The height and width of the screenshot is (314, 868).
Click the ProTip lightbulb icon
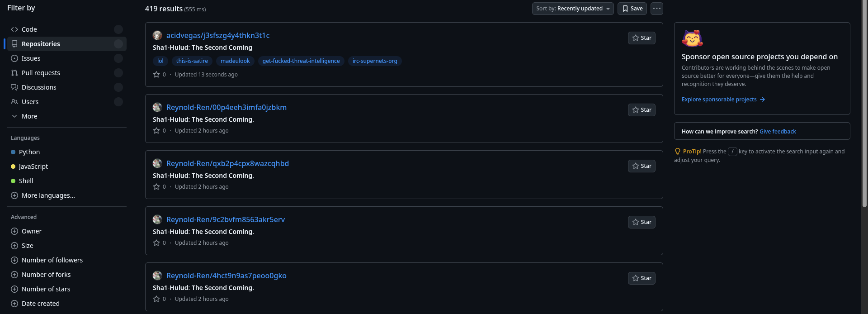677,152
